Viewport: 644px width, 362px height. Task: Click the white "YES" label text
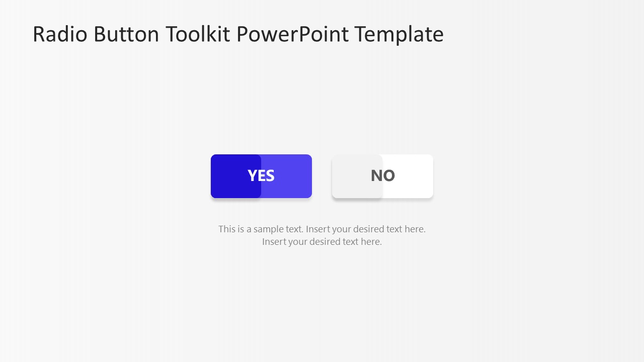tap(261, 175)
